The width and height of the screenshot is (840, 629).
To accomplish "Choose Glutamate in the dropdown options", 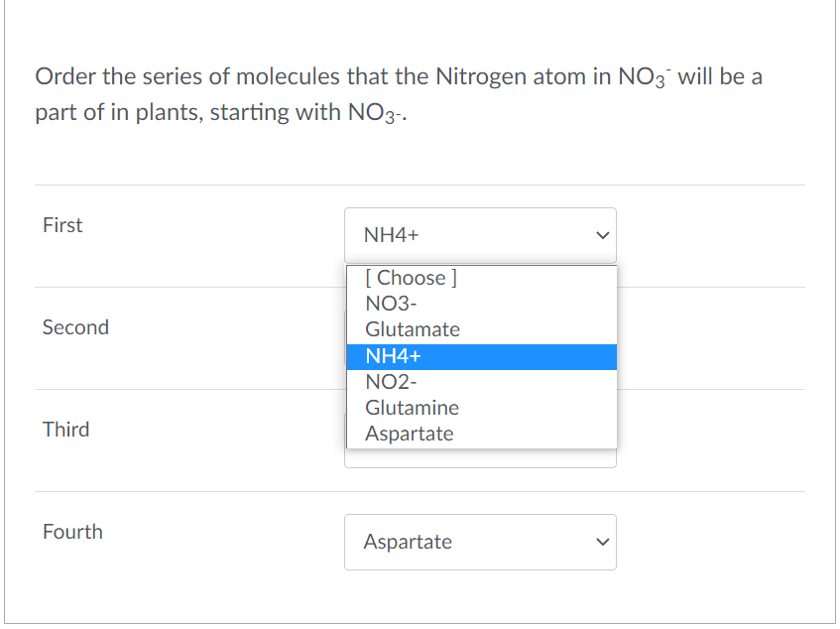I will tap(412, 329).
